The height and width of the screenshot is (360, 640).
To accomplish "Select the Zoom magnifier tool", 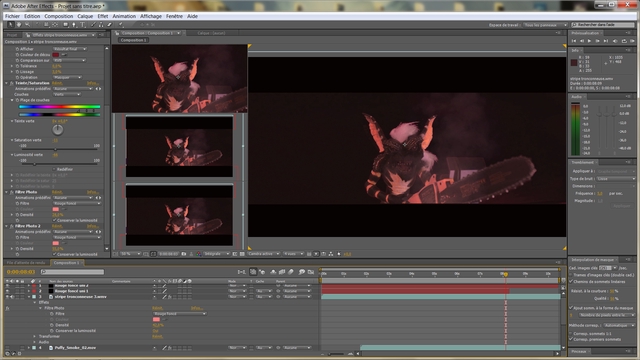I will coord(27,24).
